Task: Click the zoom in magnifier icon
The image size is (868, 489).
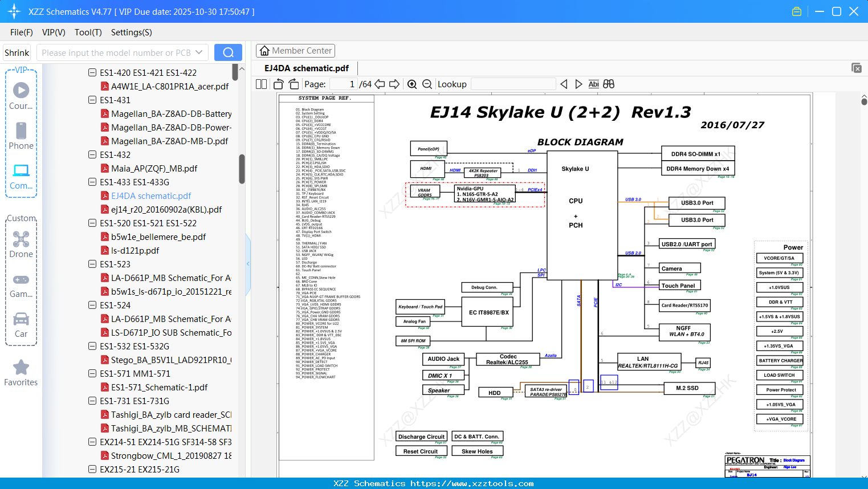Action: pyautogui.click(x=412, y=84)
